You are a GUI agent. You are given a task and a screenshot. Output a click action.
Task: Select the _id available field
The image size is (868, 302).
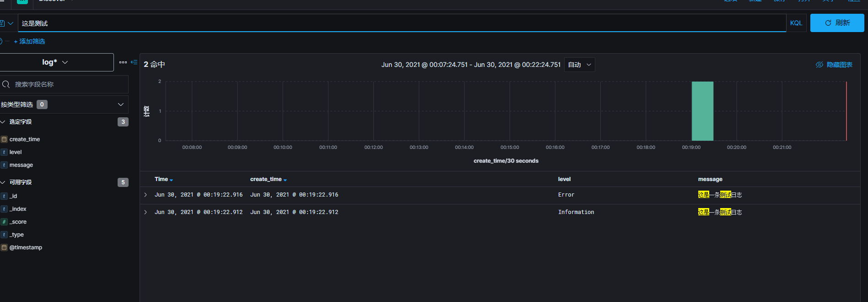point(13,196)
